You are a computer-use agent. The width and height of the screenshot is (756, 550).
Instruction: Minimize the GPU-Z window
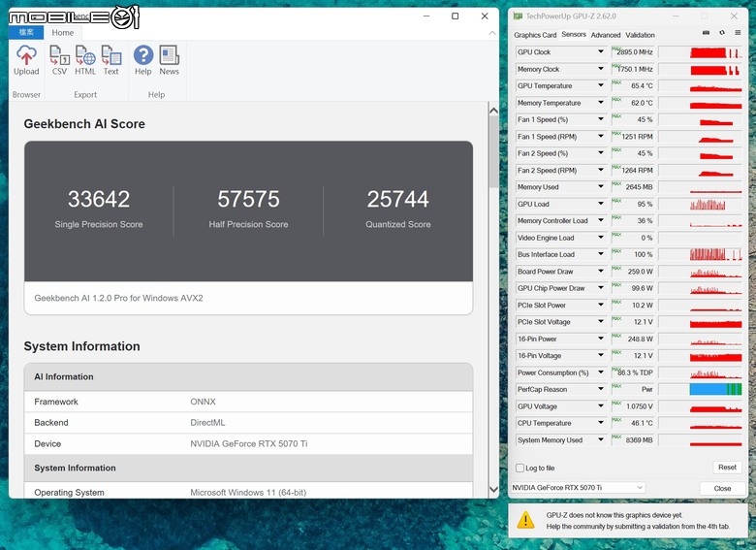click(x=676, y=16)
